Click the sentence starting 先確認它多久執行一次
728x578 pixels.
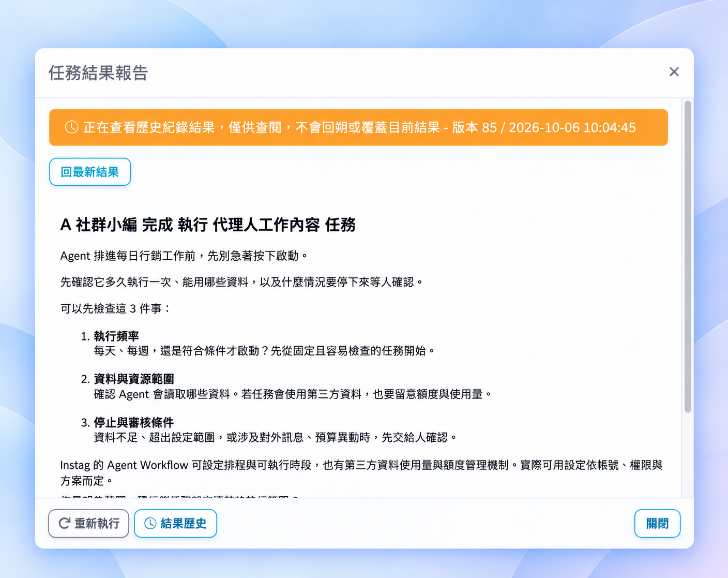tap(241, 282)
